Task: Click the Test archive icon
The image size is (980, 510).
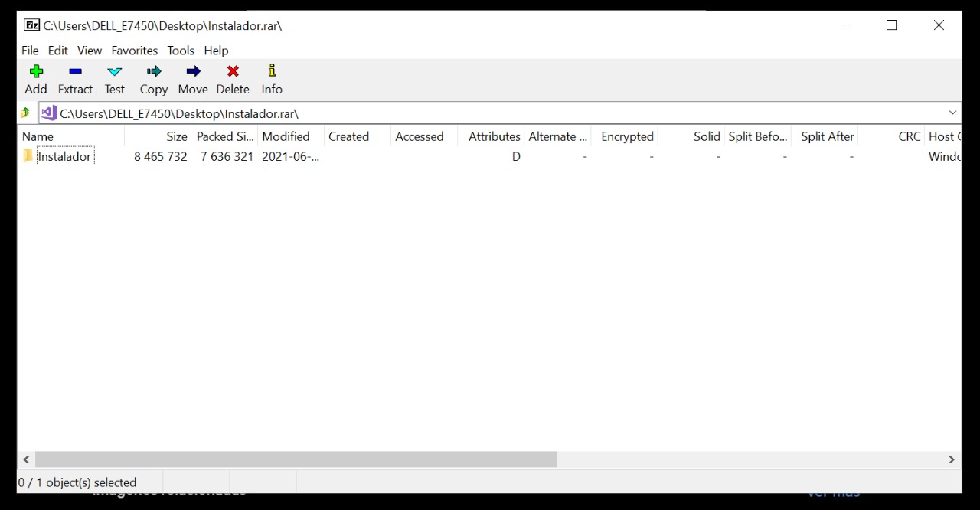Action: point(114,79)
